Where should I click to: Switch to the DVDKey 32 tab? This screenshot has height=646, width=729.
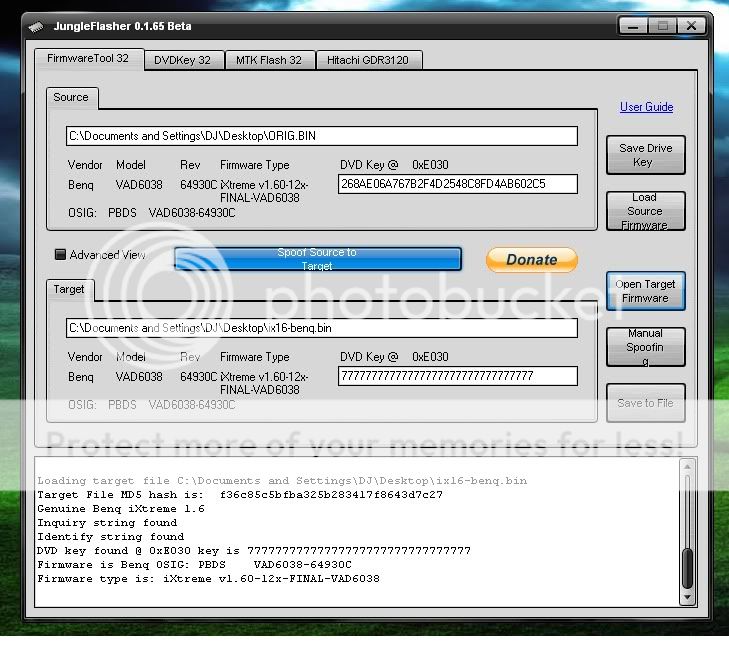point(182,60)
